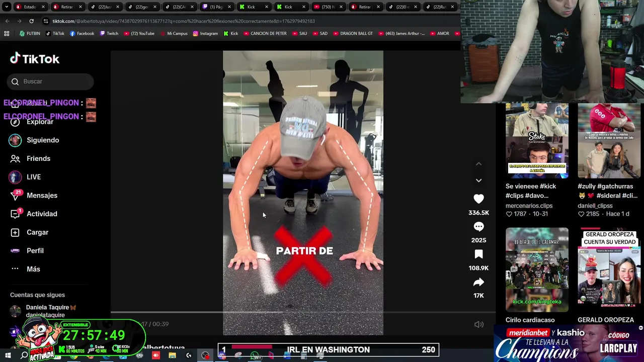Viewport: 644px width, 362px height.
Task: Open the Mi Campus bookmark
Action: [x=174, y=34]
